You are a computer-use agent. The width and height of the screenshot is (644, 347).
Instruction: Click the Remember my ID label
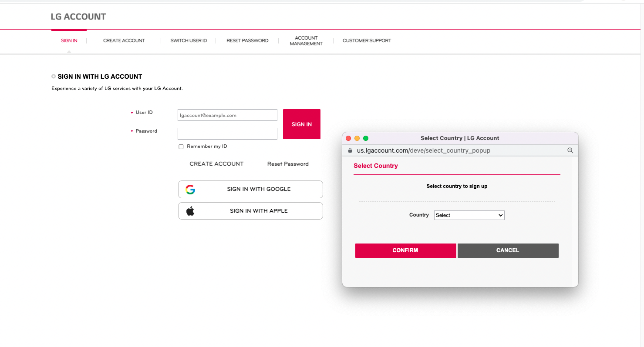click(x=207, y=147)
